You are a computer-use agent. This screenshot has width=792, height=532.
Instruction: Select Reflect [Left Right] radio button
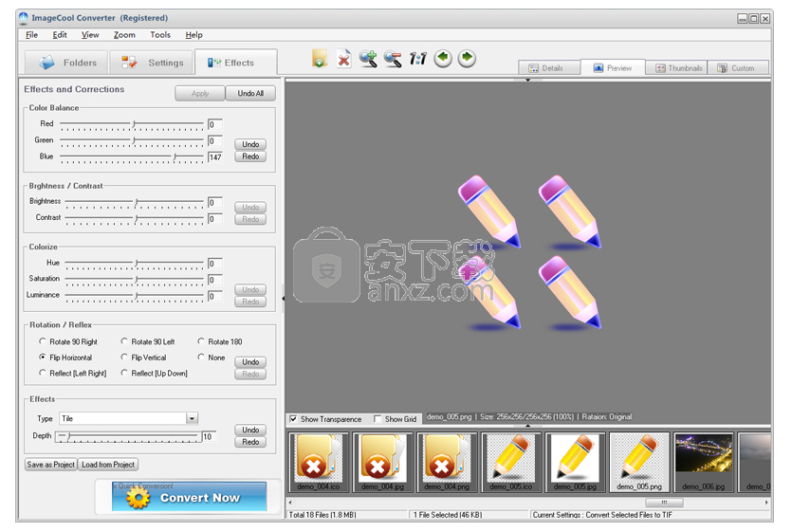coord(43,373)
